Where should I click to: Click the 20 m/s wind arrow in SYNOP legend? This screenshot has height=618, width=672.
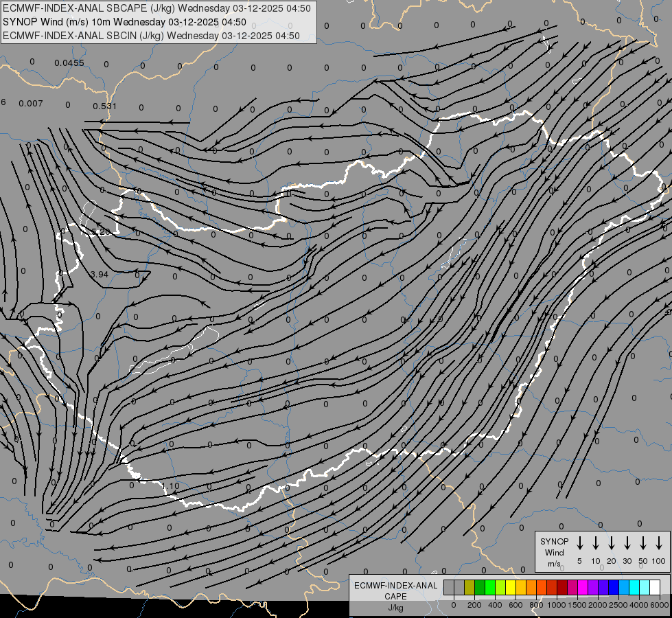click(x=612, y=543)
